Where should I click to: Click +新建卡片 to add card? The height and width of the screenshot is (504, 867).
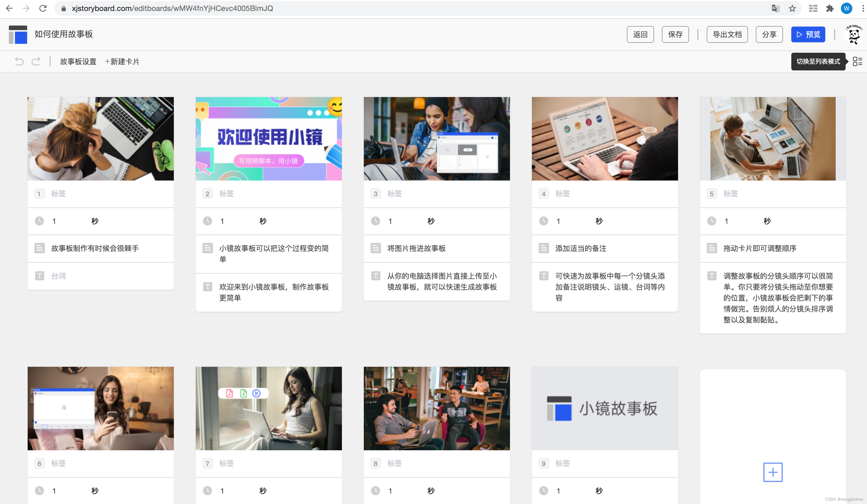click(122, 62)
